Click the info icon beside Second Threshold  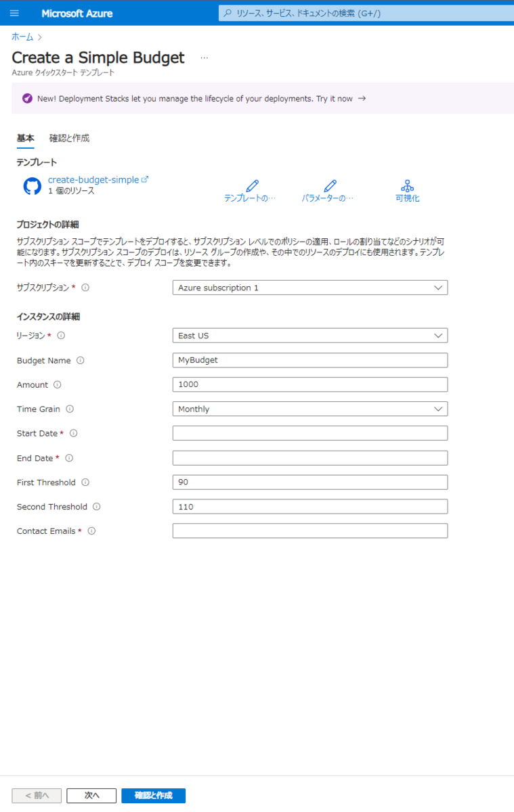[97, 507]
